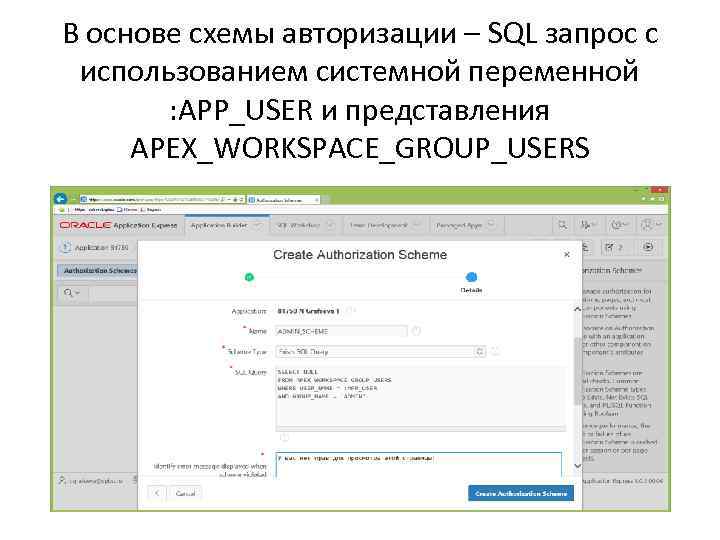Open the SQL Workshop tab

(x=298, y=225)
